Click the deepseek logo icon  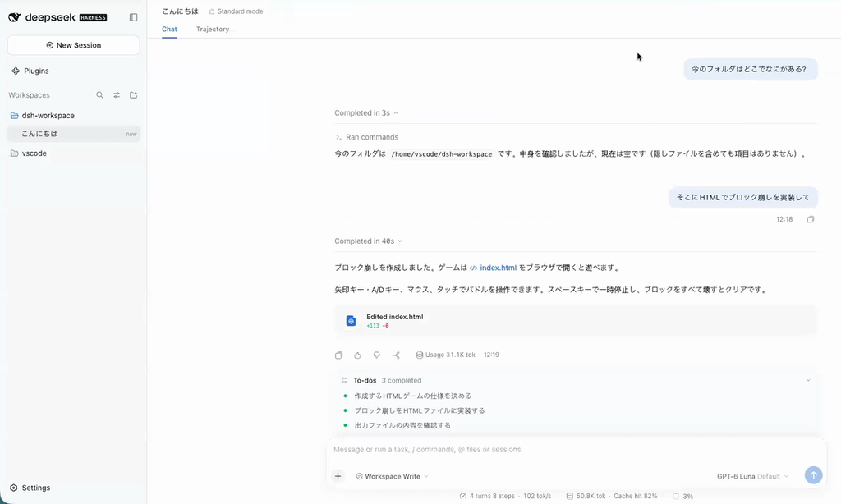point(15,17)
